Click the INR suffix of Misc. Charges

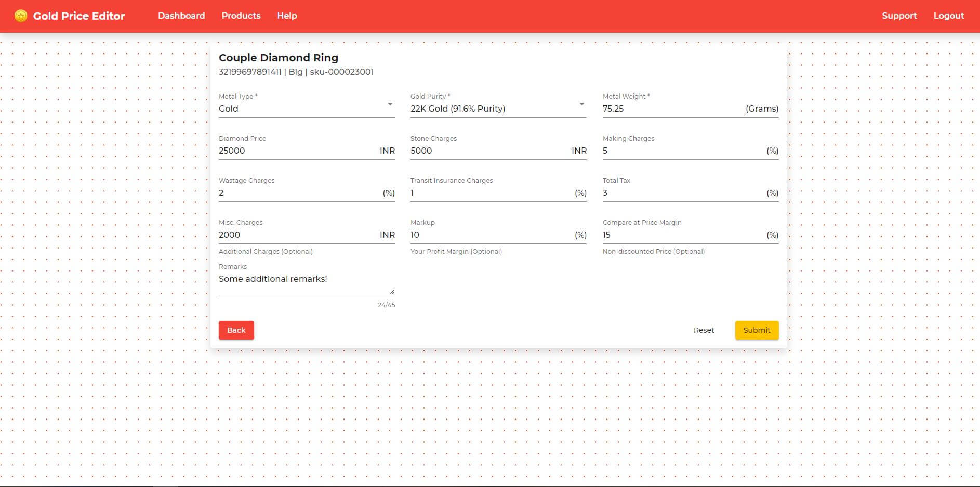pos(387,235)
